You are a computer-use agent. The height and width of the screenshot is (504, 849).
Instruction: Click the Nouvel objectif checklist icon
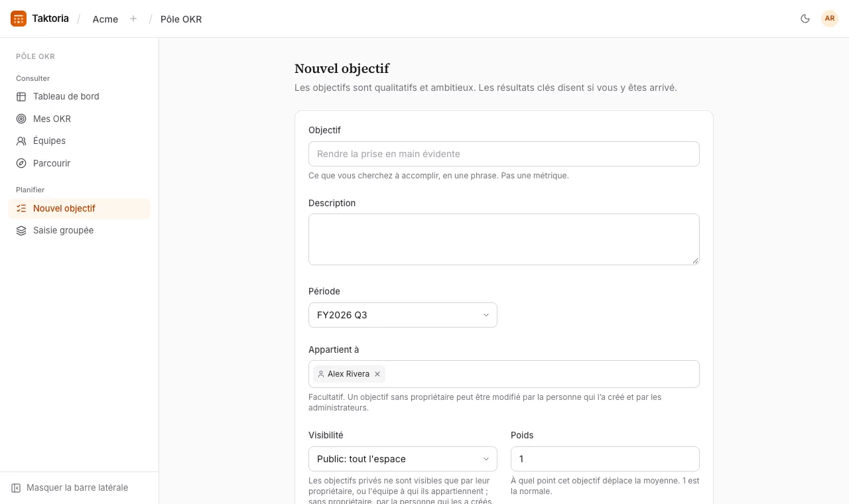21,209
